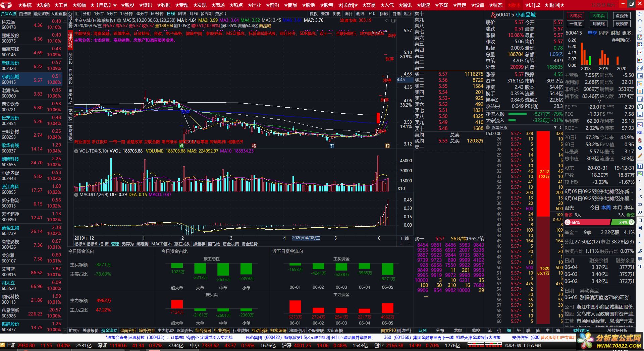Click the diamond icon at chart top right
Image resolution: width=644 pixels, height=351 pixels.
pyautogui.click(x=387, y=20)
